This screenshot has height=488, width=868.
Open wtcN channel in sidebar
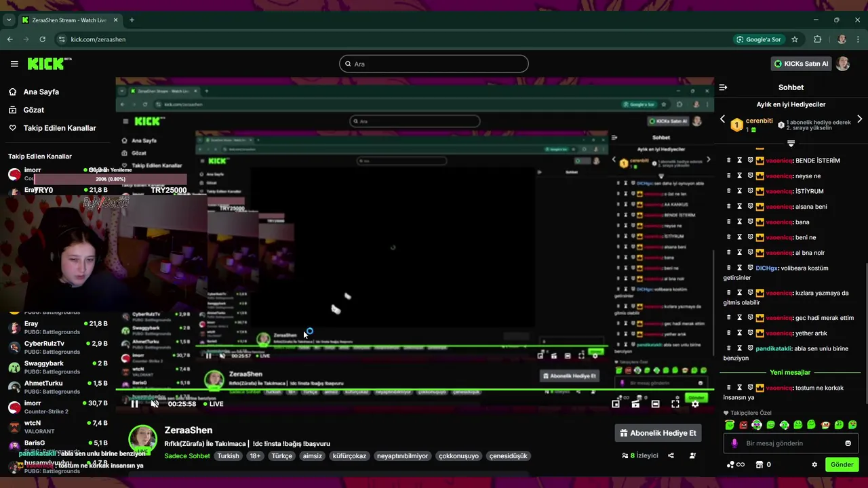pyautogui.click(x=58, y=427)
